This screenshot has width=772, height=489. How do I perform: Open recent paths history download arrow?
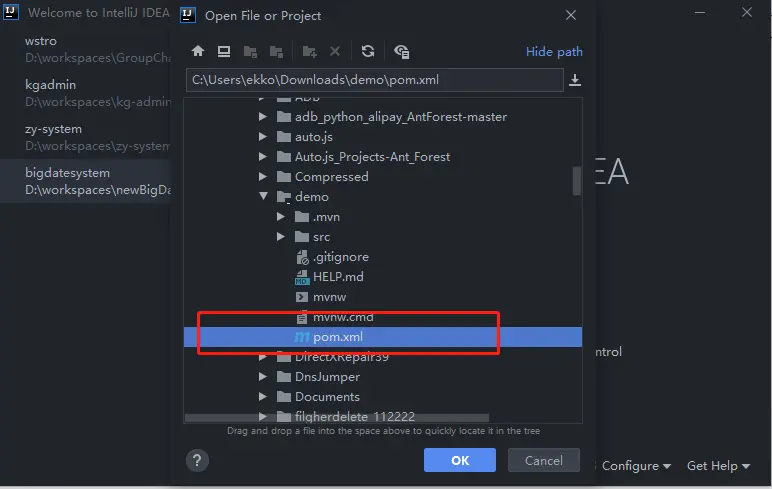[x=575, y=80]
